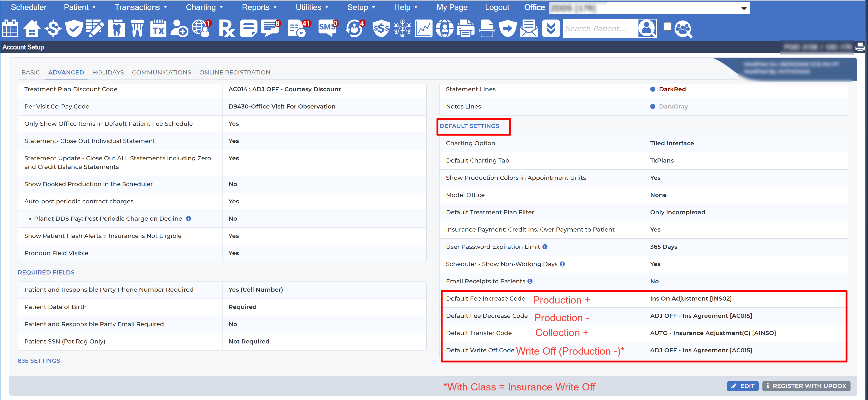This screenshot has width=868, height=400.
Task: Expand the Utilities menu dropdown
Action: pos(312,7)
